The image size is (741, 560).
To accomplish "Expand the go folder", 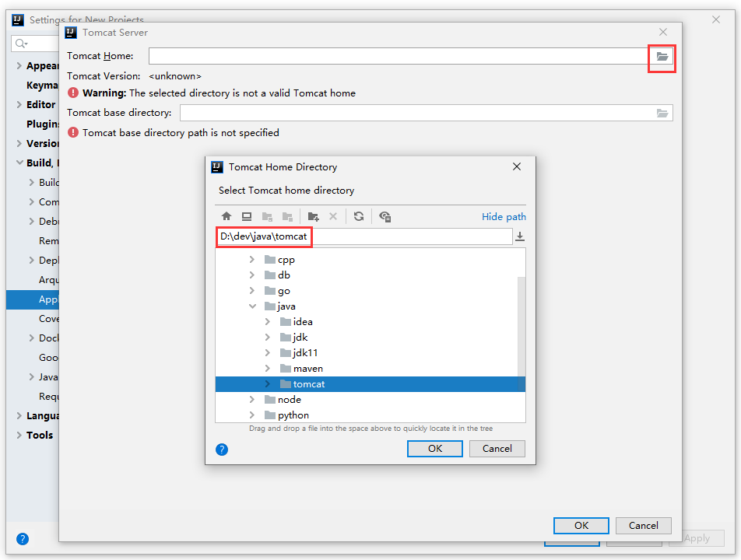I will [x=252, y=290].
